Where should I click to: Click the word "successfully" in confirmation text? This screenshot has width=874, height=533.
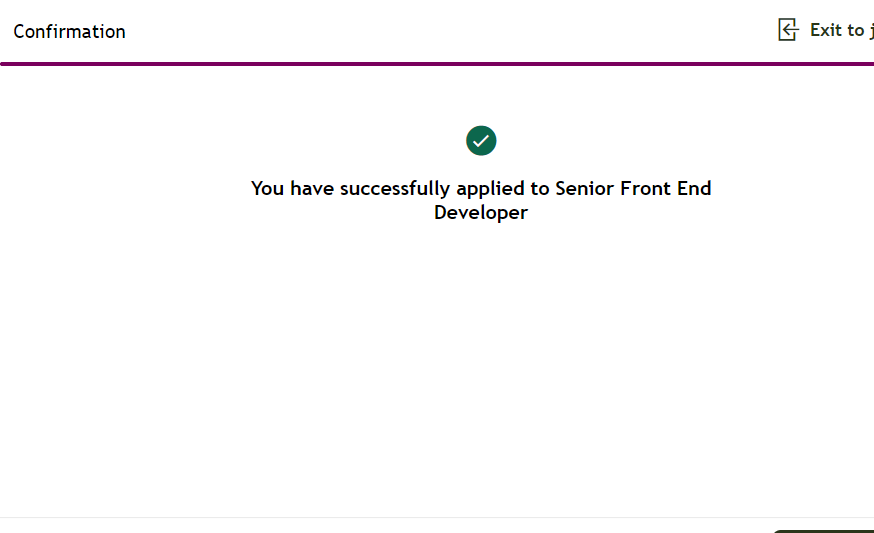[395, 188]
